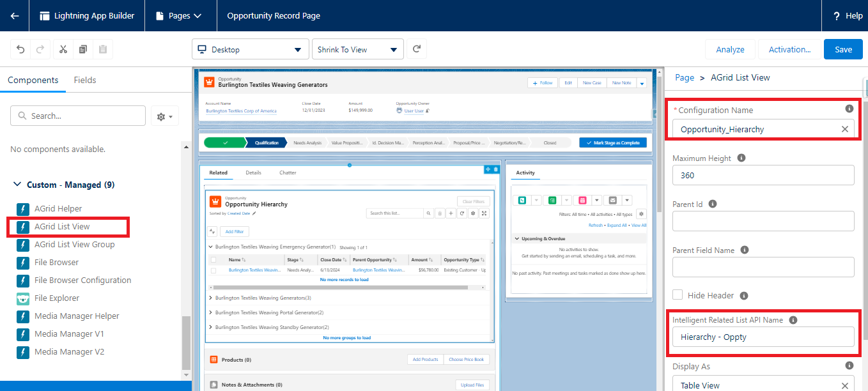
Task: Click the email activity icon
Action: [x=613, y=200]
